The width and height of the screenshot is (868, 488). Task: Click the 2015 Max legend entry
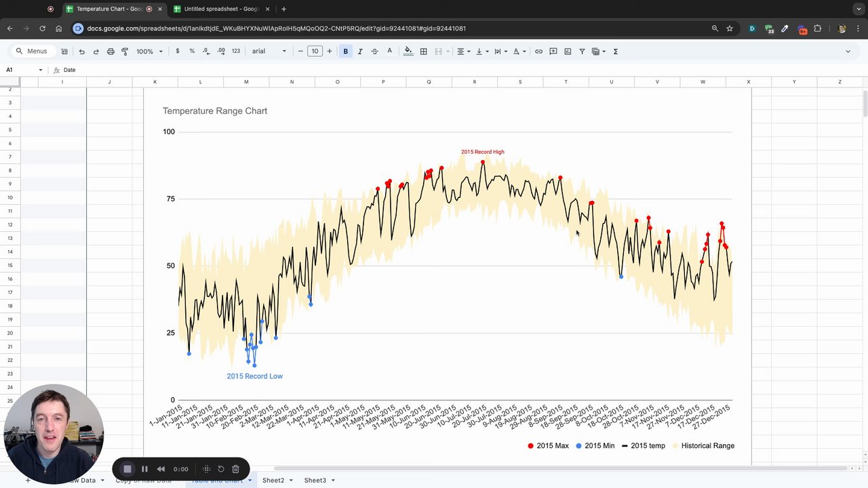(x=548, y=446)
